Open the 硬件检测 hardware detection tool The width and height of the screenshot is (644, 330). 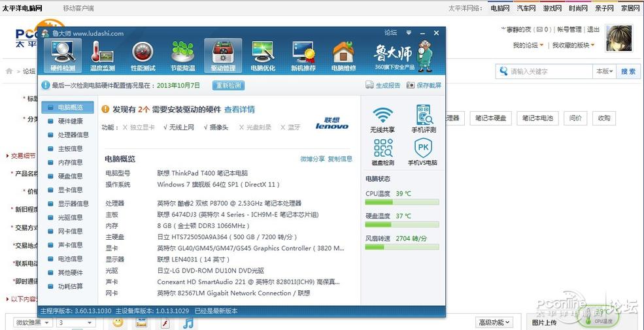[x=62, y=56]
